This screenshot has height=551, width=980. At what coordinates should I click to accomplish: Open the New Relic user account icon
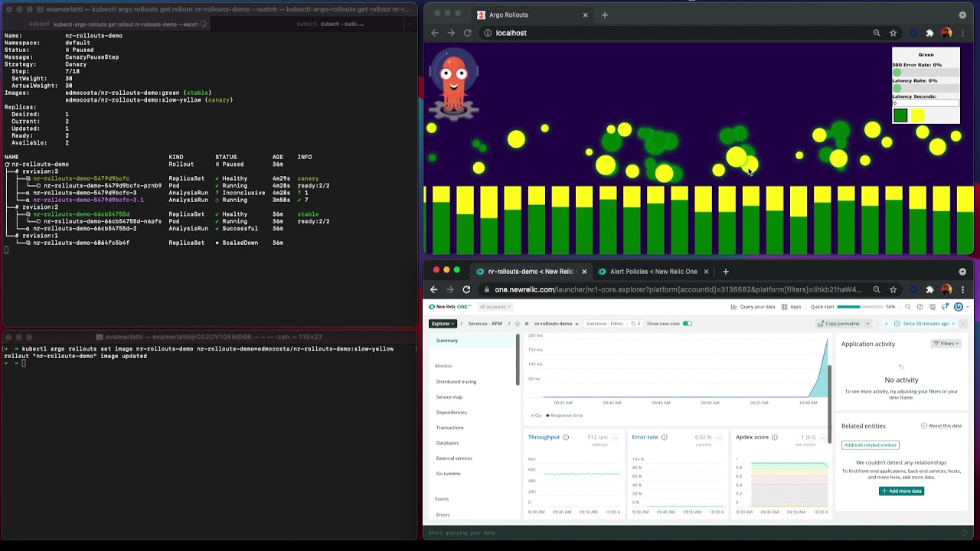click(959, 307)
